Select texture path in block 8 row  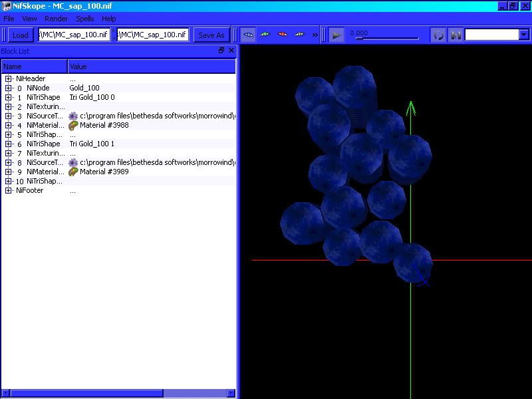[158, 162]
